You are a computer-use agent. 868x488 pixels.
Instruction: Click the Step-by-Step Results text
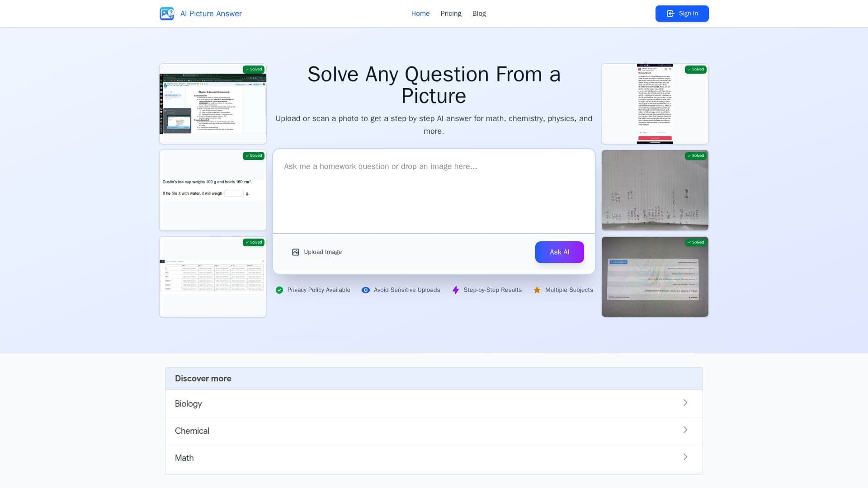[493, 290]
